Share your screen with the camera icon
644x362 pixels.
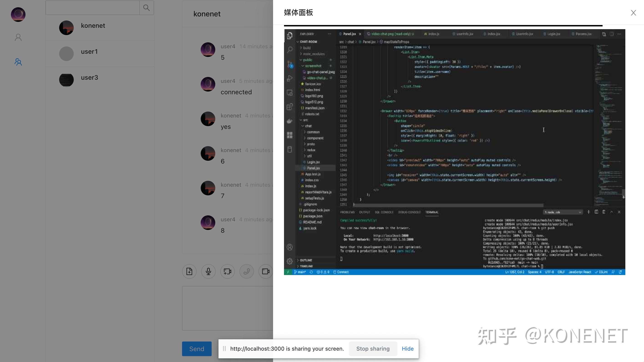(x=265, y=271)
